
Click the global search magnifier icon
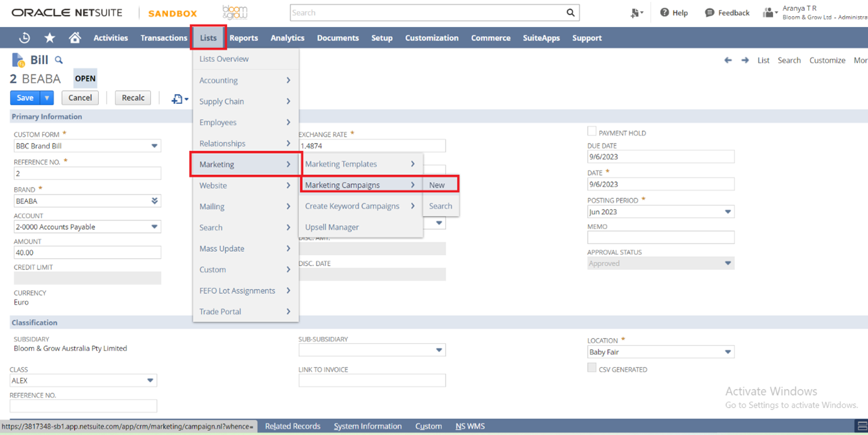570,13
